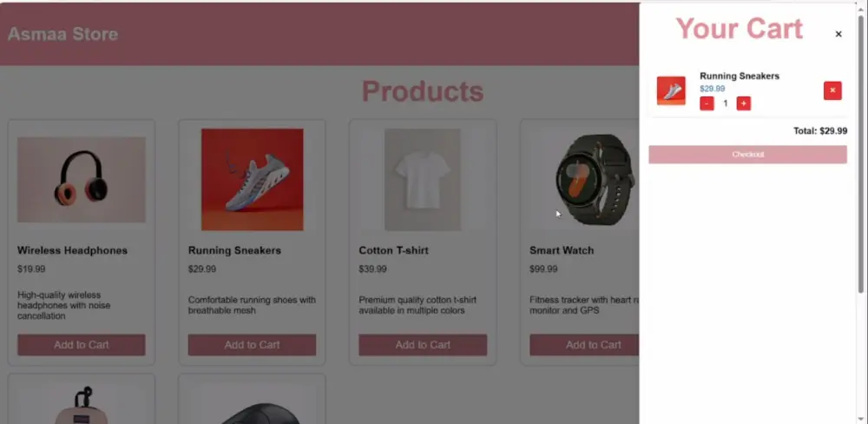The height and width of the screenshot is (424, 868).
Task: Add Running Sneakers to cart
Action: click(x=253, y=345)
